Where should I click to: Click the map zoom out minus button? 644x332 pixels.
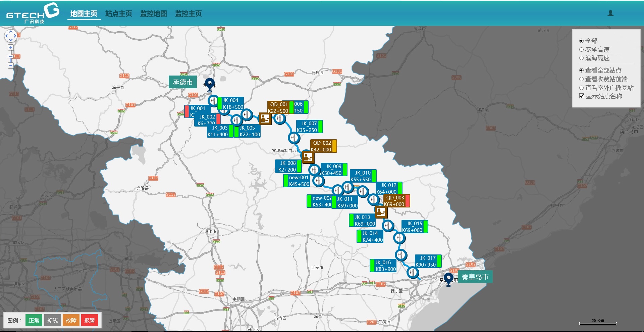10,65
